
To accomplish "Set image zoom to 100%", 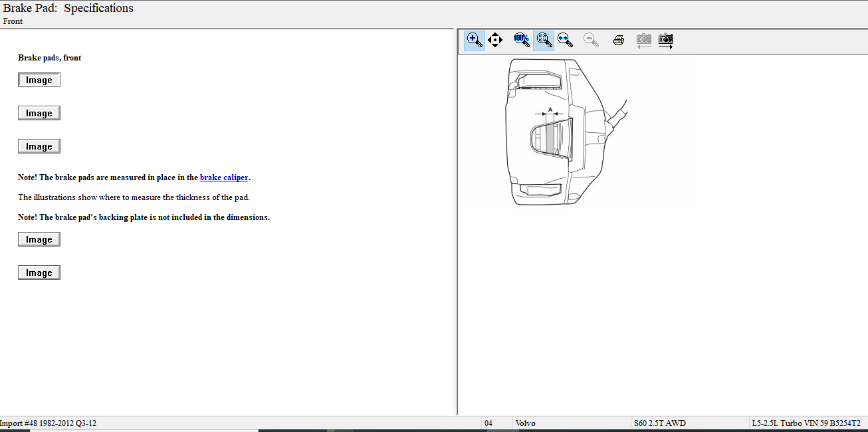I will [x=522, y=40].
